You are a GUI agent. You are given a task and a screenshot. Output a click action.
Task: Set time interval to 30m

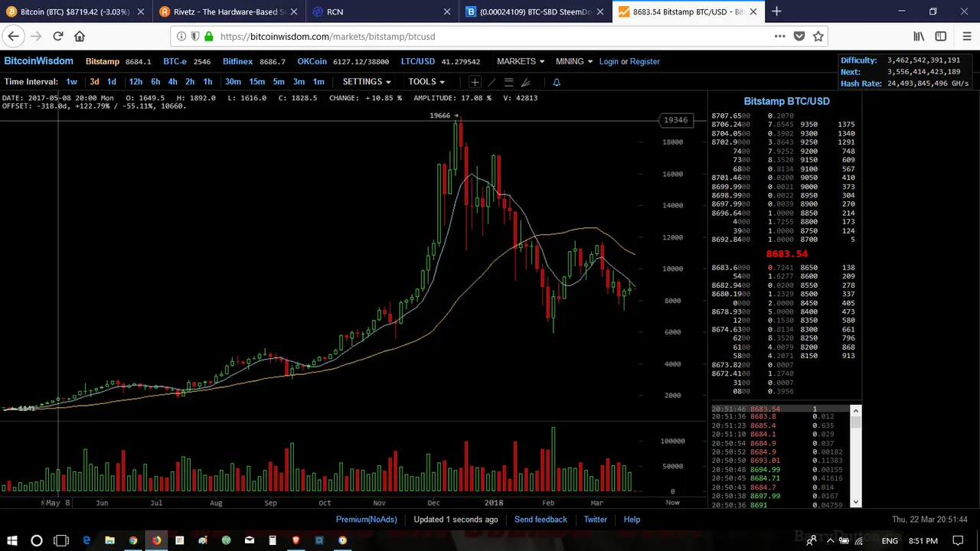pos(233,82)
